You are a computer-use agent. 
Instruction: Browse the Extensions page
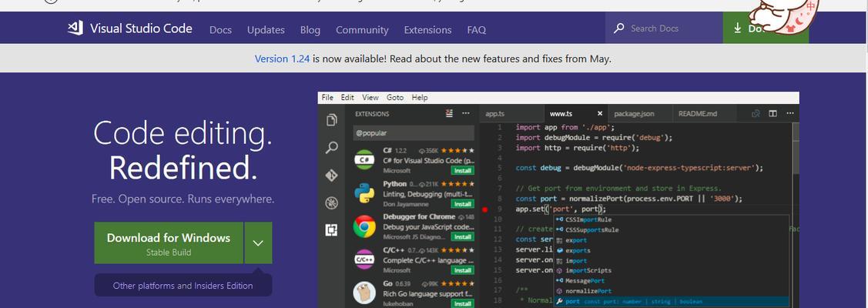pyautogui.click(x=427, y=30)
